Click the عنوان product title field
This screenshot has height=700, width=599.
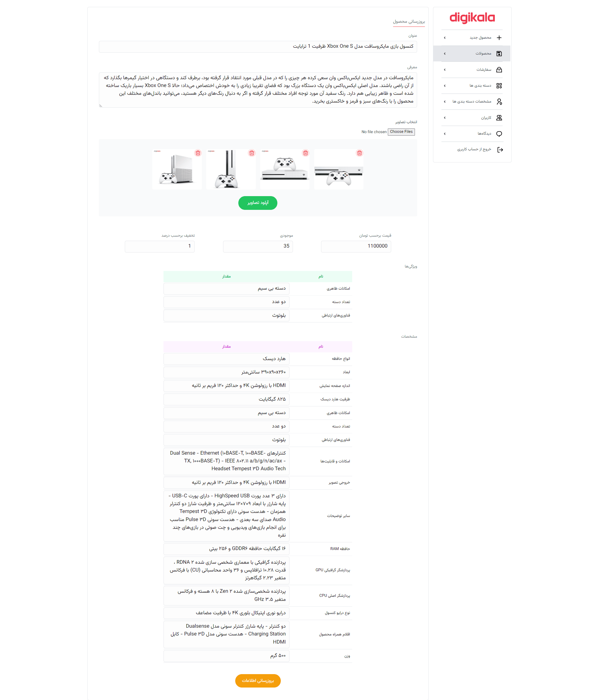pos(258,47)
